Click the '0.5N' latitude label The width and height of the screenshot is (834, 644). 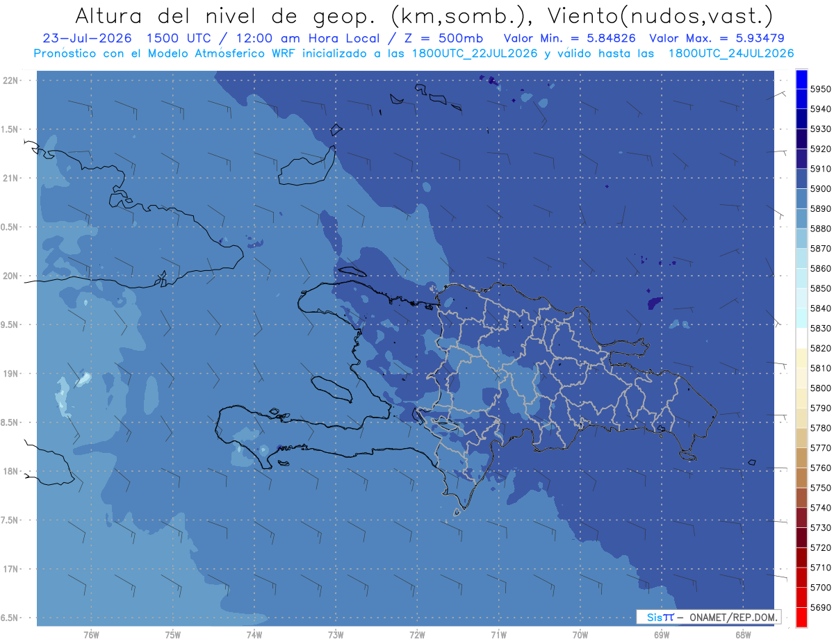[9, 228]
